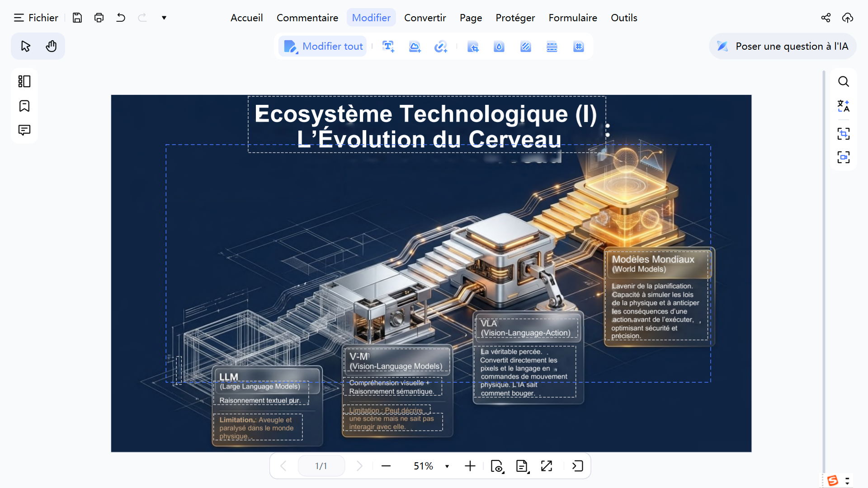
Task: Open the Bates numbering tool
Action: coord(579,46)
